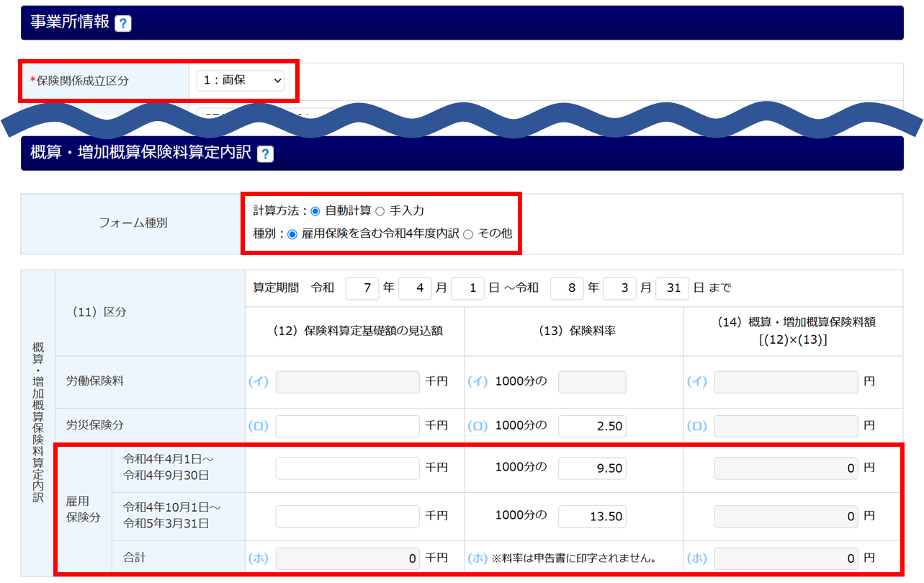The height and width of the screenshot is (583, 924).
Task: Click the start year field showing 7
Action: coord(362,288)
